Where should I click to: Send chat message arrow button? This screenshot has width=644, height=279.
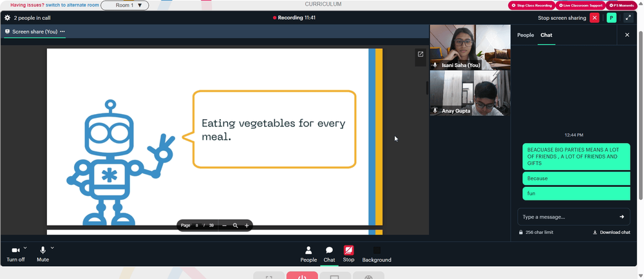coord(622,216)
